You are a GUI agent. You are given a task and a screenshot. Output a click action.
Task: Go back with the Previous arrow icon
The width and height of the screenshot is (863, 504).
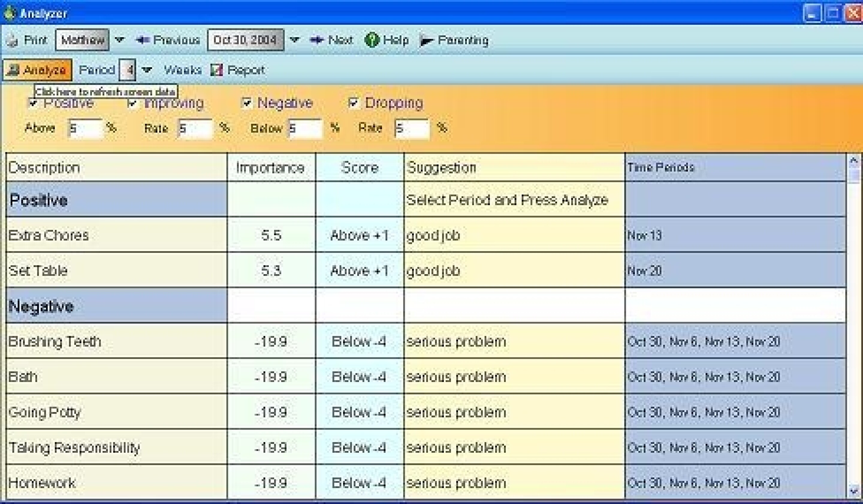tap(142, 40)
